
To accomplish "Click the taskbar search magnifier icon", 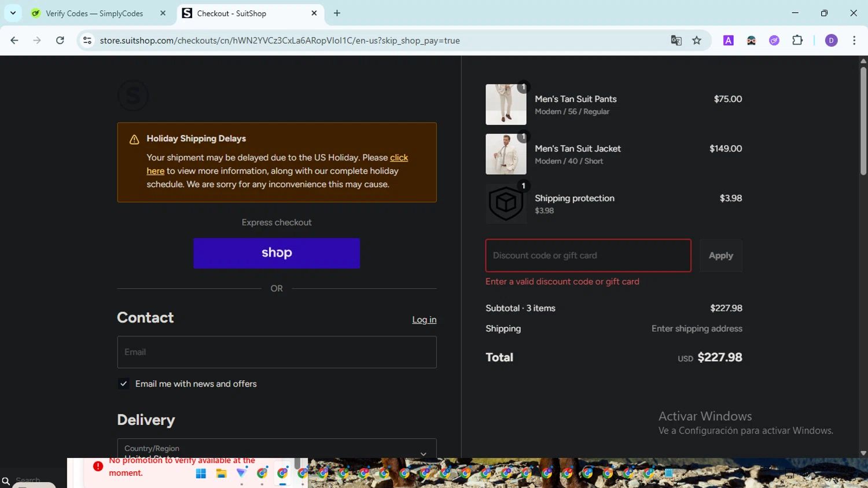I will point(6,481).
